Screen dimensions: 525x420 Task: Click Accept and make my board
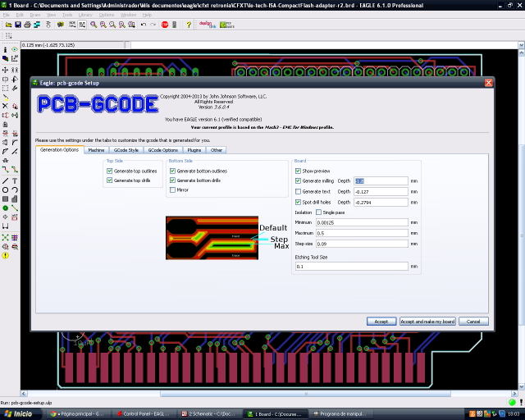(x=427, y=322)
